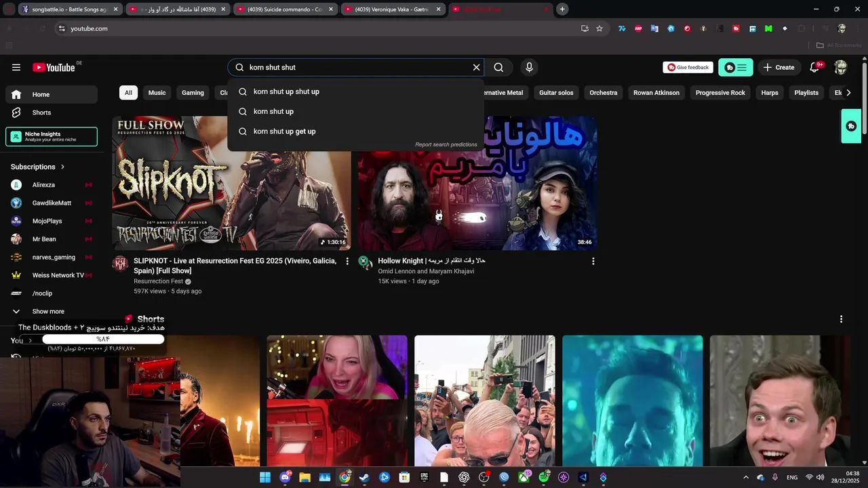Choose suggestion 'korn shut up get up'

(x=356, y=131)
